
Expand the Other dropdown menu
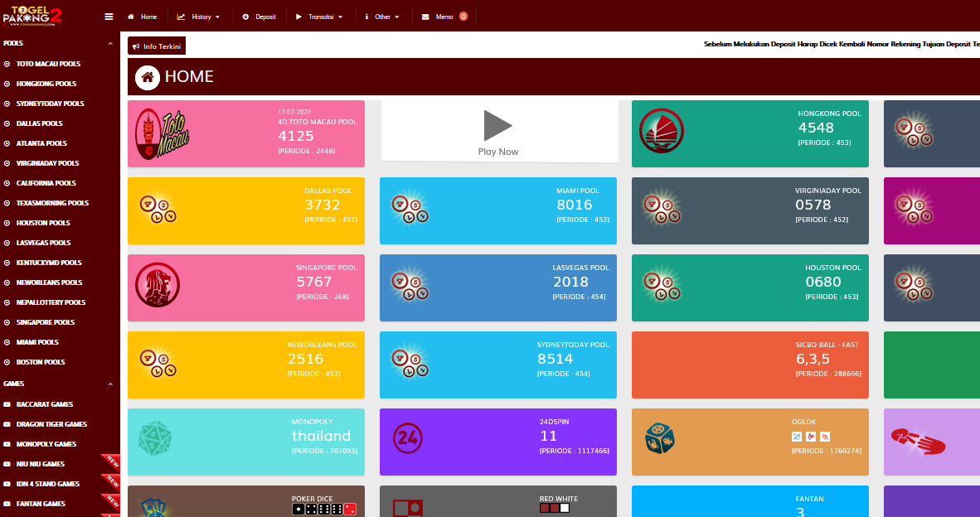click(382, 17)
